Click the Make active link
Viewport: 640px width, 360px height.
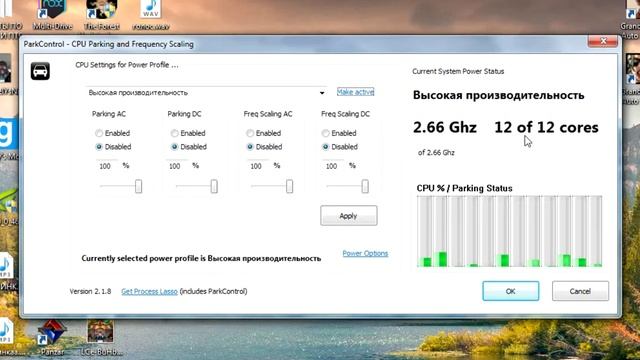click(356, 92)
